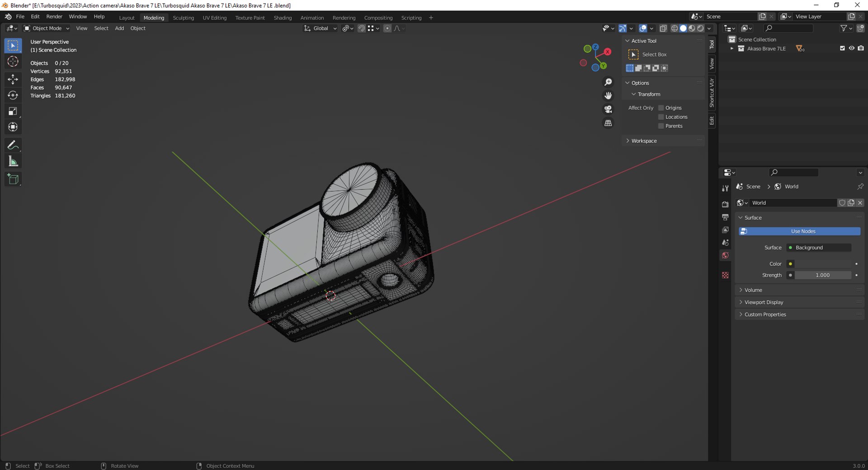Viewport: 868px width, 470px height.
Task: Open the Tool properties tab with wrench icon
Action: [725, 188]
